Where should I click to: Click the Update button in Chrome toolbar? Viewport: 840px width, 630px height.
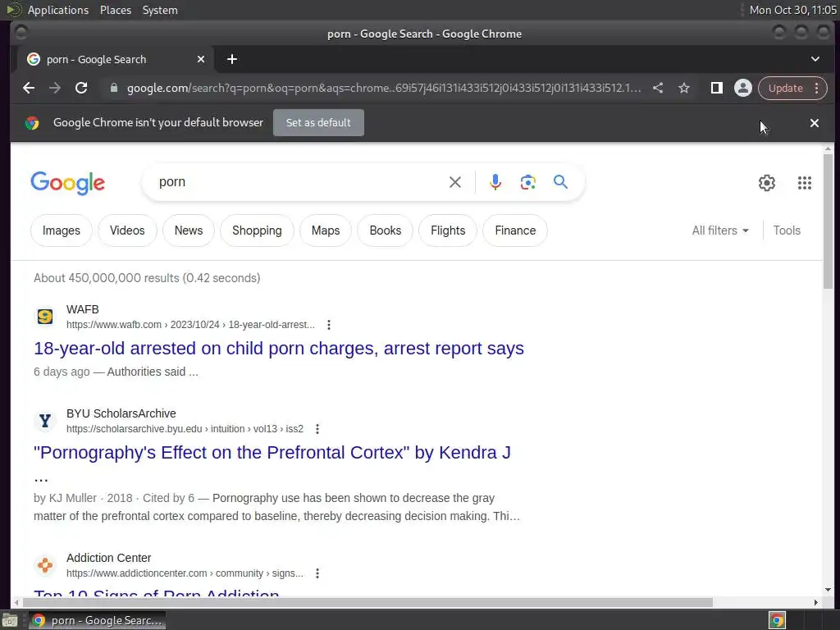coord(785,89)
